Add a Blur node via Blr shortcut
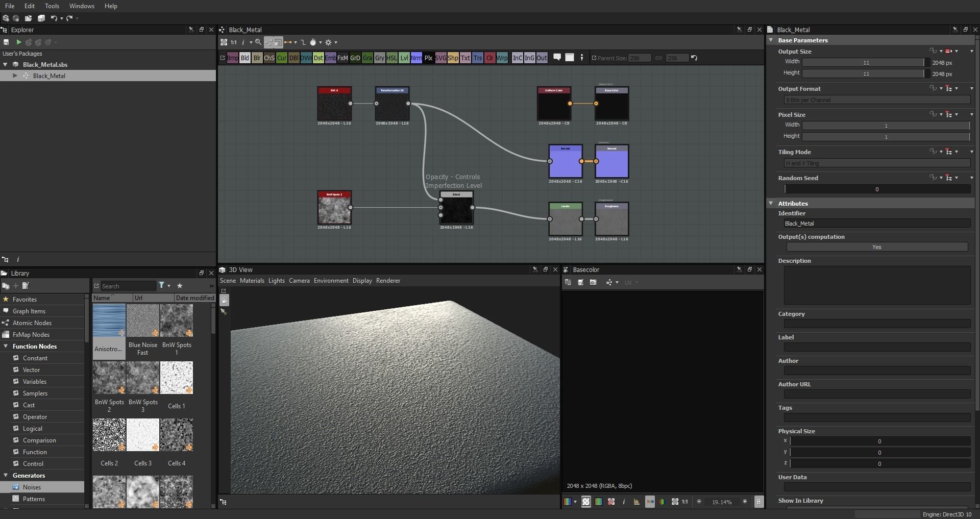The width and height of the screenshot is (980, 519). click(x=257, y=58)
